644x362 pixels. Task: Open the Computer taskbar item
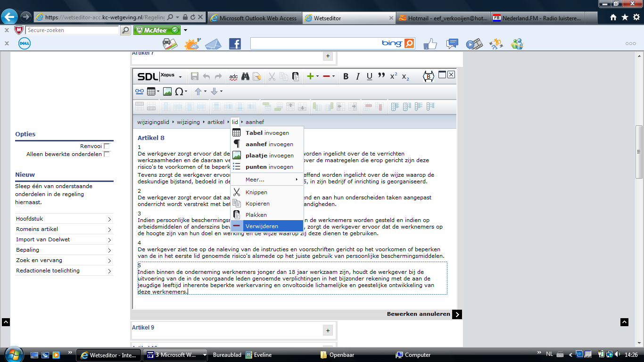pos(413,355)
